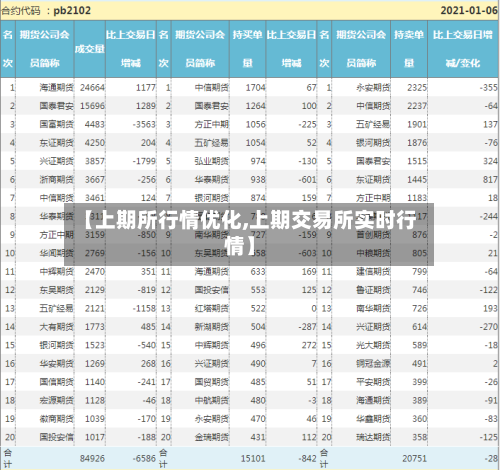Click the 瑞达期货 member name

373,437
